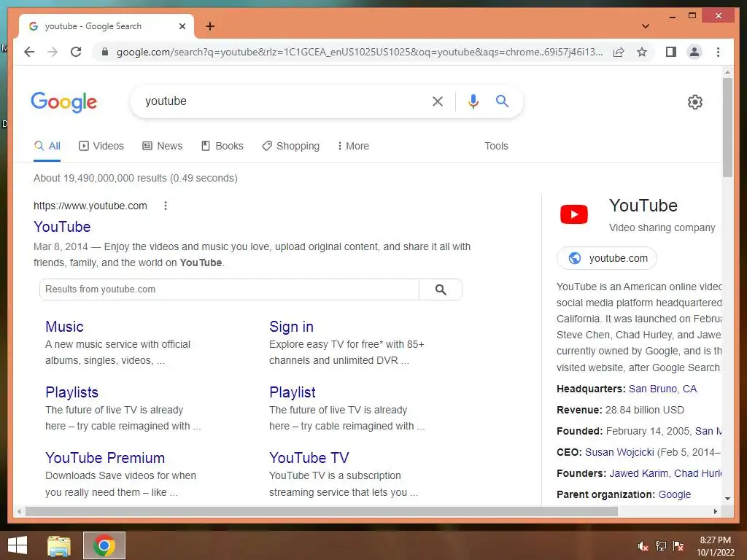Click the browser forward arrow

pyautogui.click(x=53, y=52)
